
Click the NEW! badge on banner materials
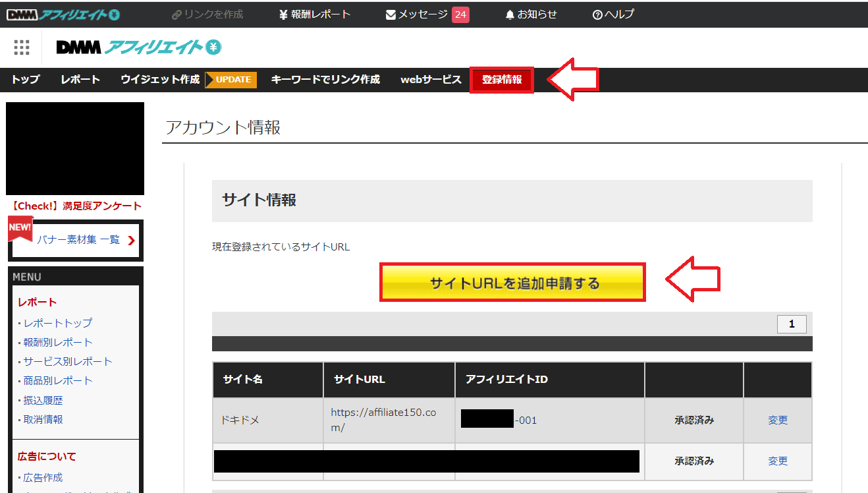pos(20,227)
